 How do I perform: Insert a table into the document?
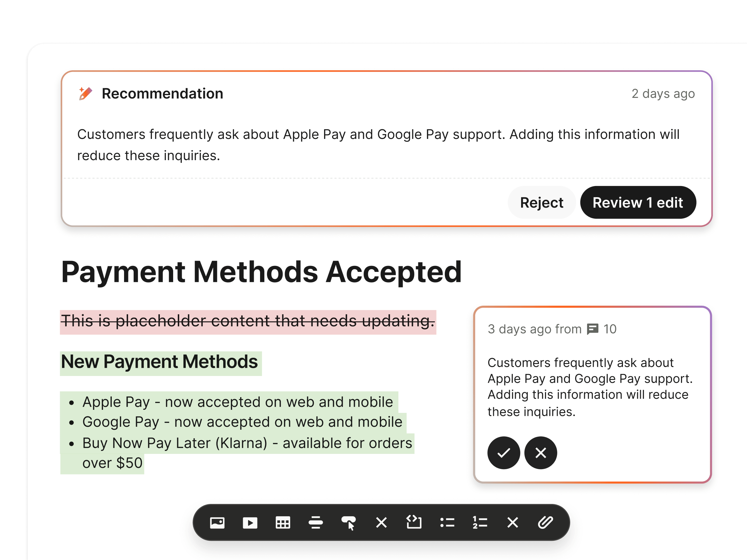(x=283, y=523)
